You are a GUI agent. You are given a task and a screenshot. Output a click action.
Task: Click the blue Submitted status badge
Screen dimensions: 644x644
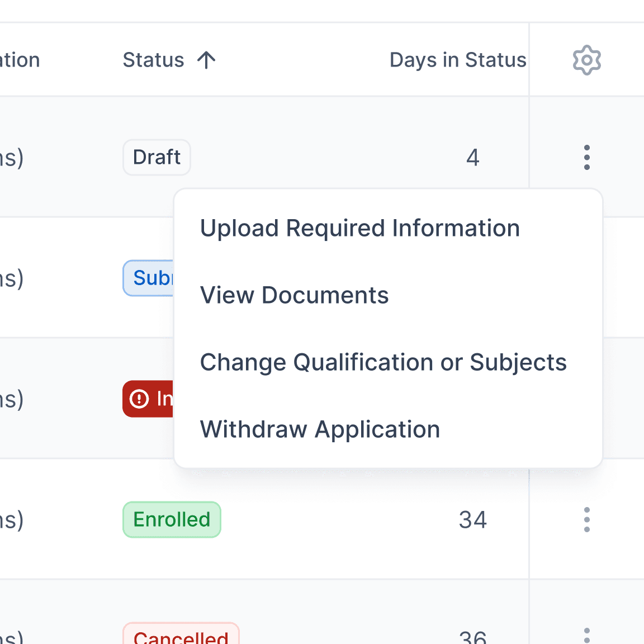pyautogui.click(x=148, y=278)
